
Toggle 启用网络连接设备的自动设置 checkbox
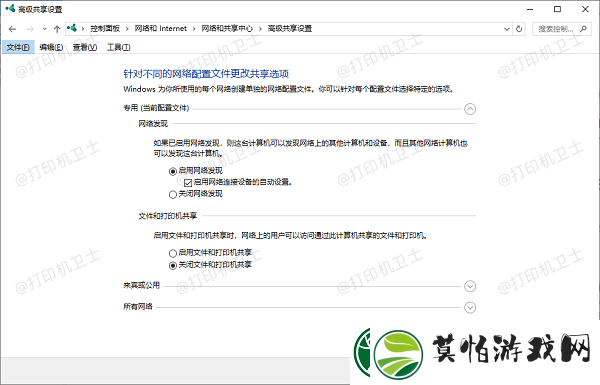click(x=188, y=183)
